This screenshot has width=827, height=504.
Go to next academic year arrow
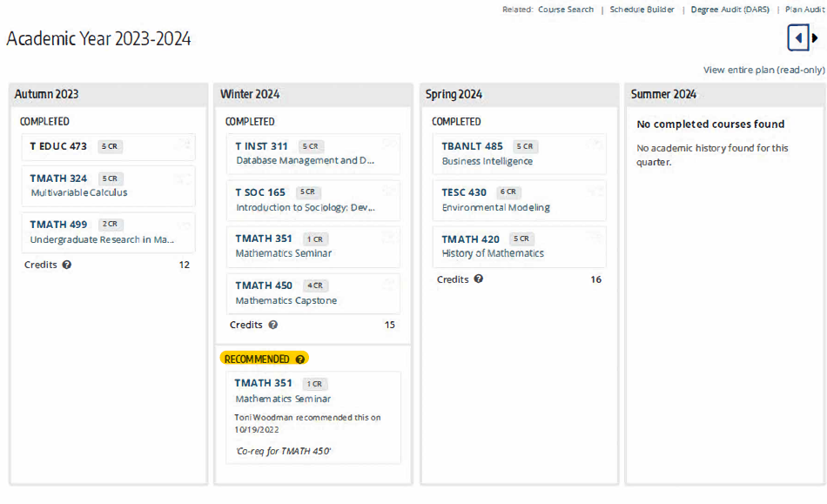pyautogui.click(x=816, y=37)
